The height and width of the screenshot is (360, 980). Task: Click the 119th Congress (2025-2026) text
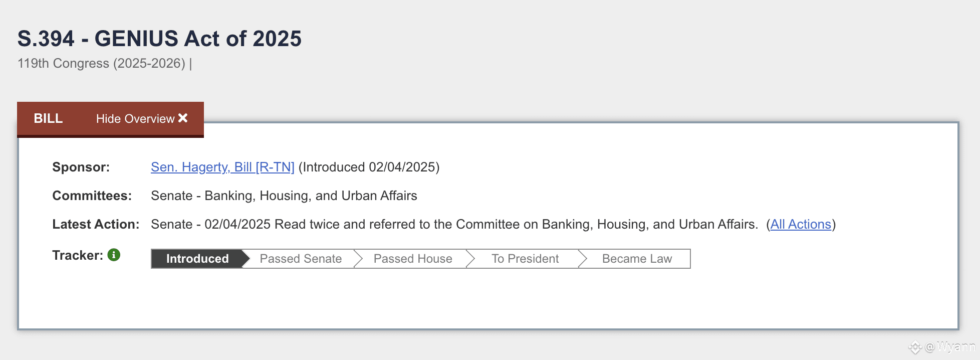[x=101, y=63]
